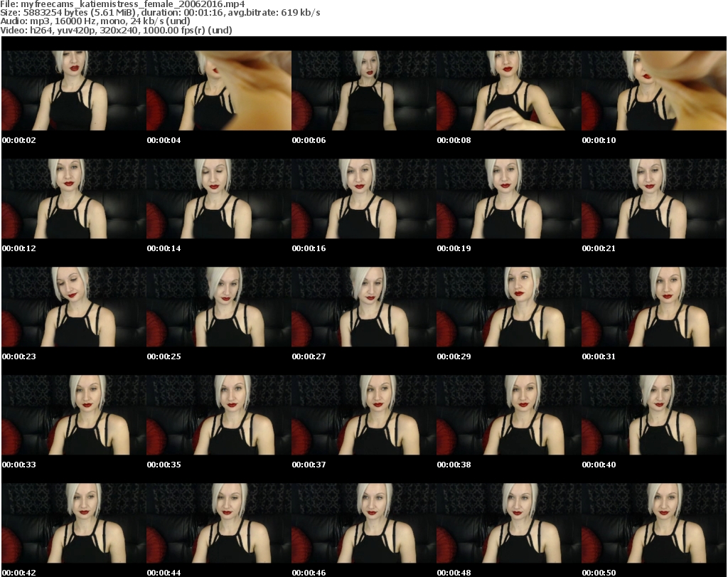
Task: Pick the thumbnail frame at 00:00:38
Action: click(509, 415)
